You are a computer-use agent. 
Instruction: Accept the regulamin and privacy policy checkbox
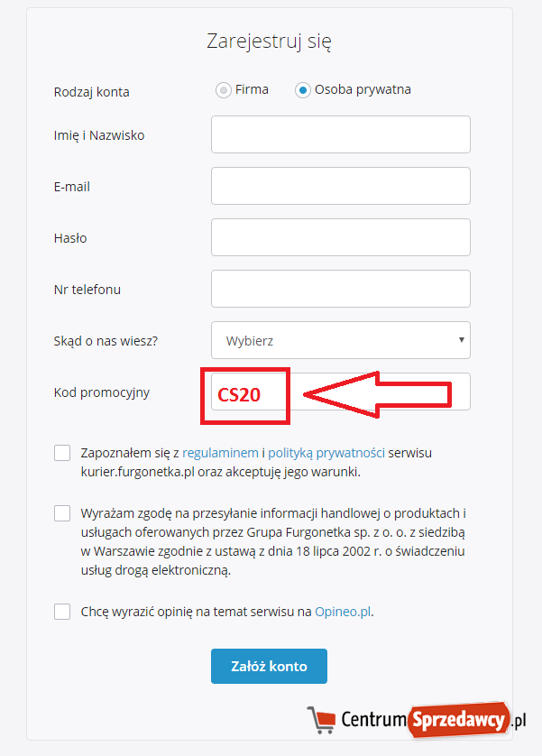pyautogui.click(x=62, y=453)
